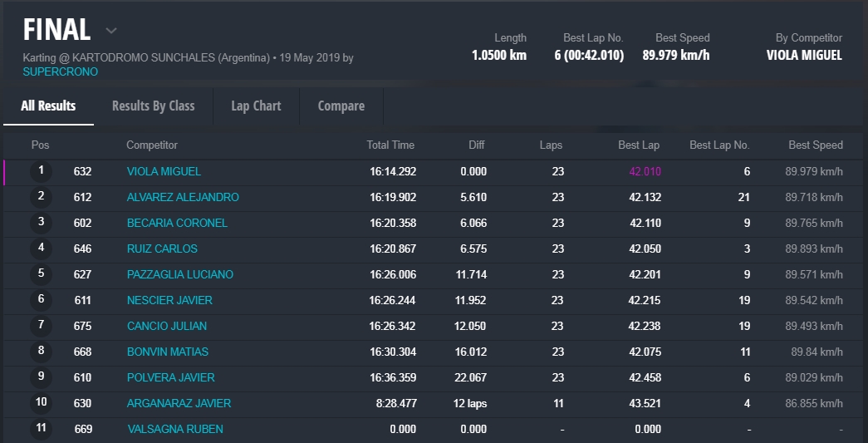Select the Compare tab
868x443 pixels.
[x=341, y=106]
